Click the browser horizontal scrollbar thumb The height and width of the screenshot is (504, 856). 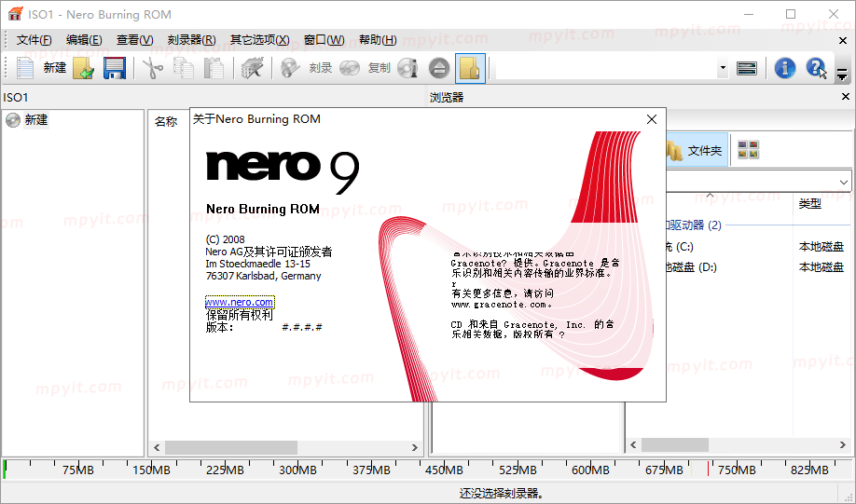[x=675, y=444]
